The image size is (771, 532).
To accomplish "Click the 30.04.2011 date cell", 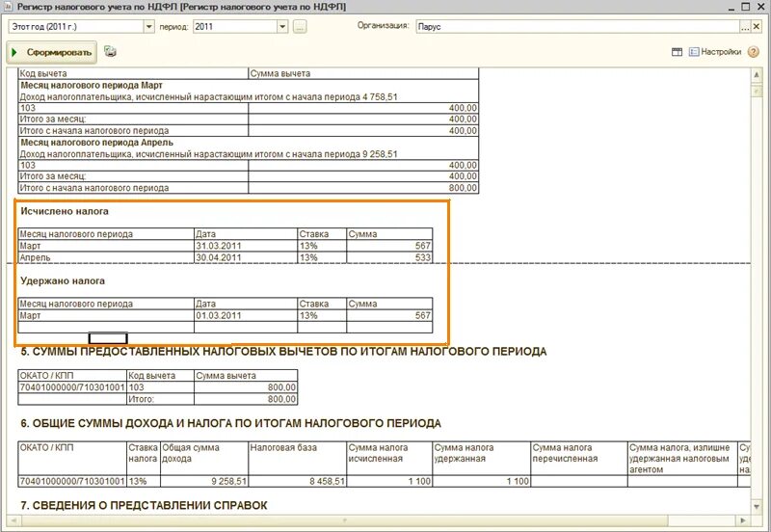I will (246, 257).
